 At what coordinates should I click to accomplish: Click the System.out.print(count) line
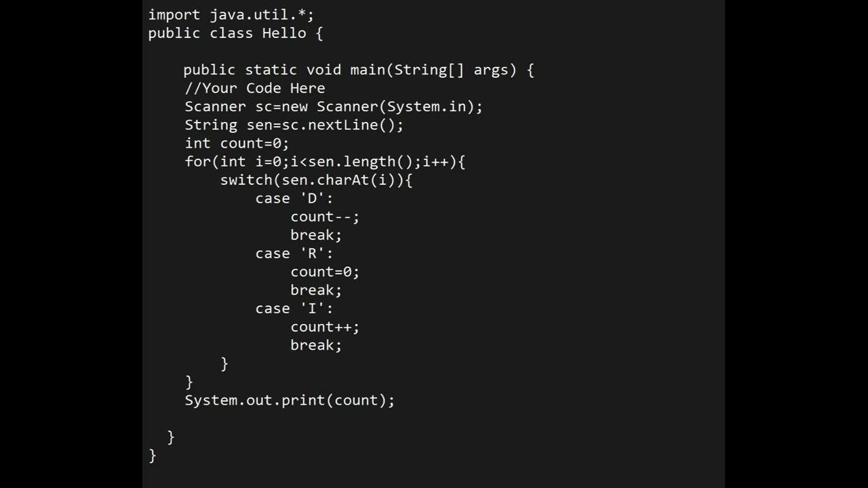coord(290,400)
